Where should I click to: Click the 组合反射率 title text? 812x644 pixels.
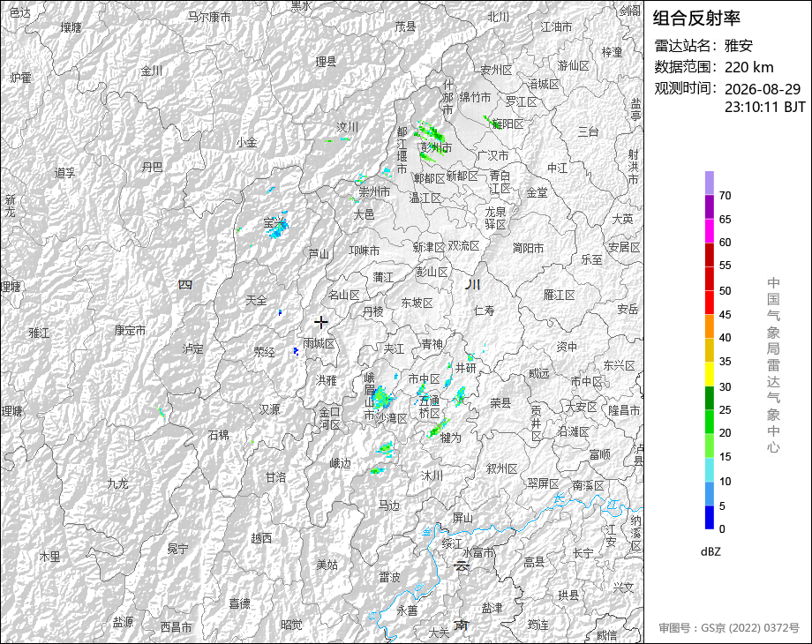pos(696,19)
